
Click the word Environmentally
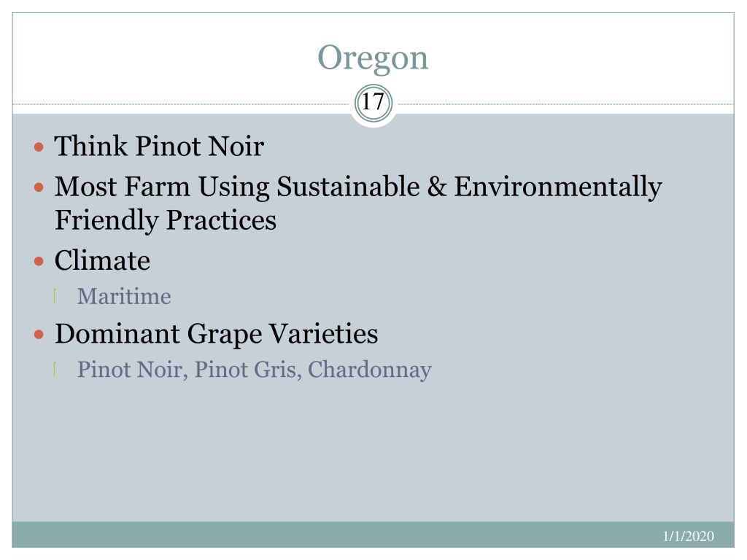[x=558, y=187]
